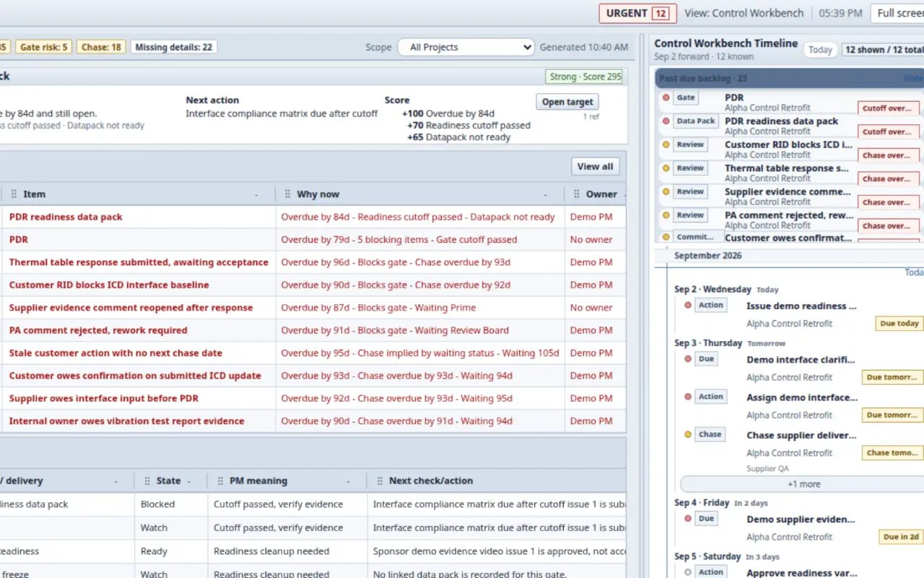Open the delivery column sort menu indicator

click(x=116, y=481)
